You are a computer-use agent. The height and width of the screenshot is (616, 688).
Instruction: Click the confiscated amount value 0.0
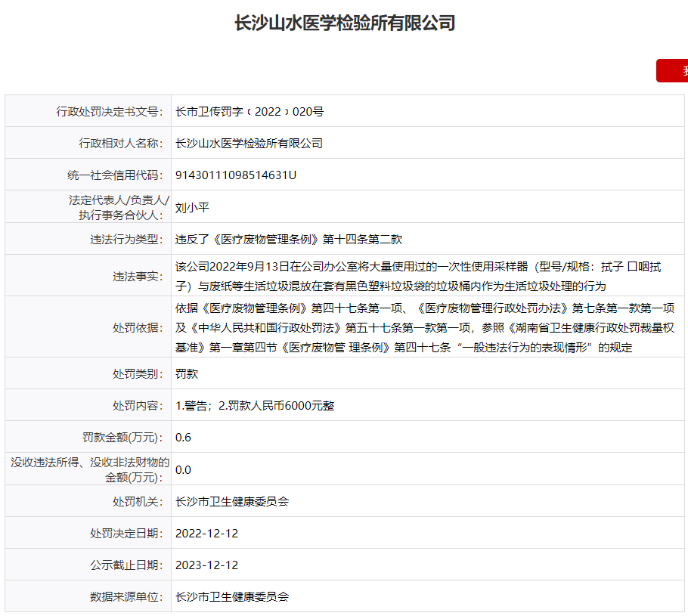tap(183, 469)
